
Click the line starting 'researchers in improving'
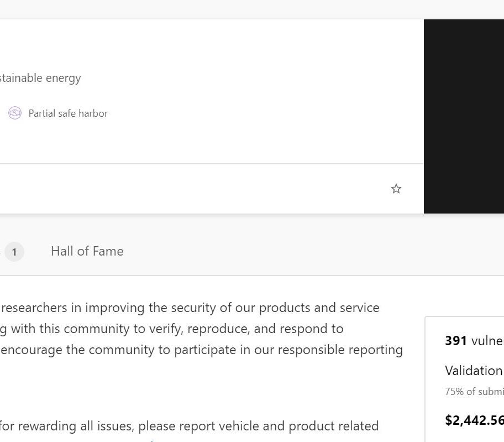pyautogui.click(x=190, y=308)
